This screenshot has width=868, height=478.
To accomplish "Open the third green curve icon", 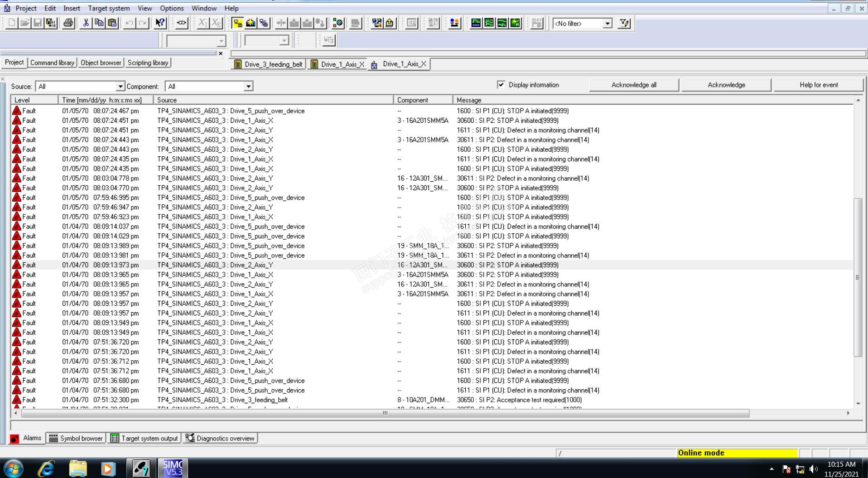I will (502, 23).
